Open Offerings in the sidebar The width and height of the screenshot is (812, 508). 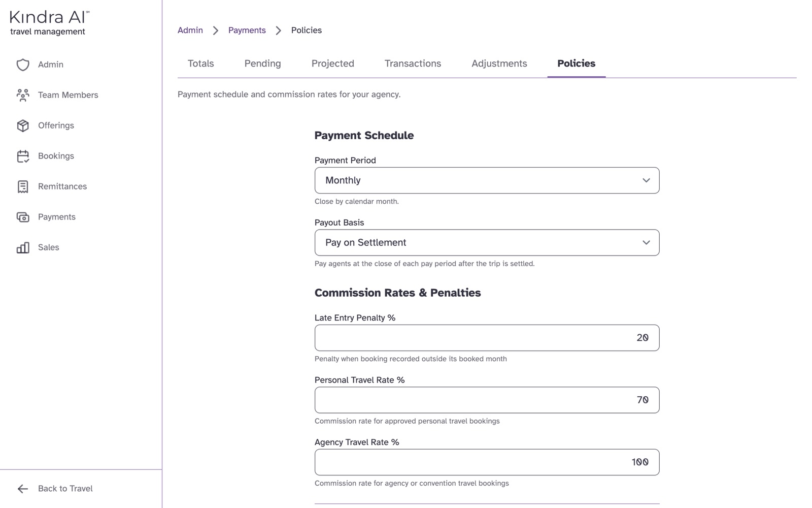[56, 125]
